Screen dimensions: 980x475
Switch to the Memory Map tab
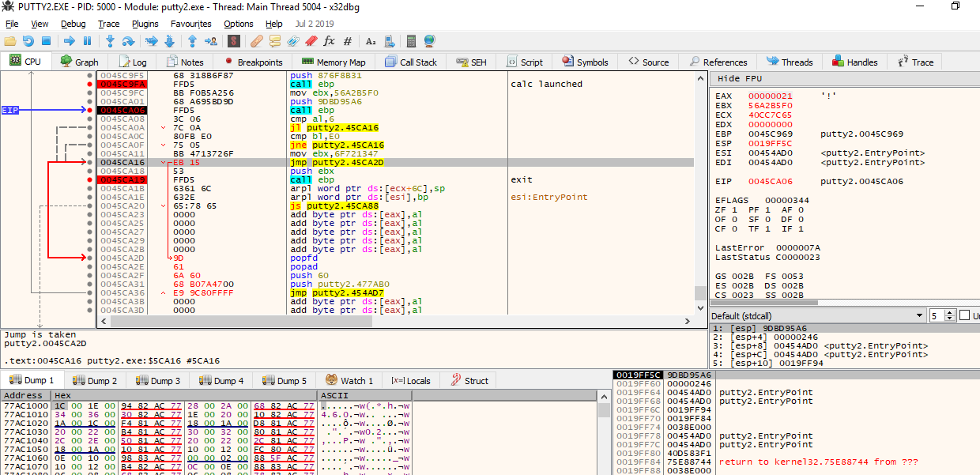click(x=333, y=62)
